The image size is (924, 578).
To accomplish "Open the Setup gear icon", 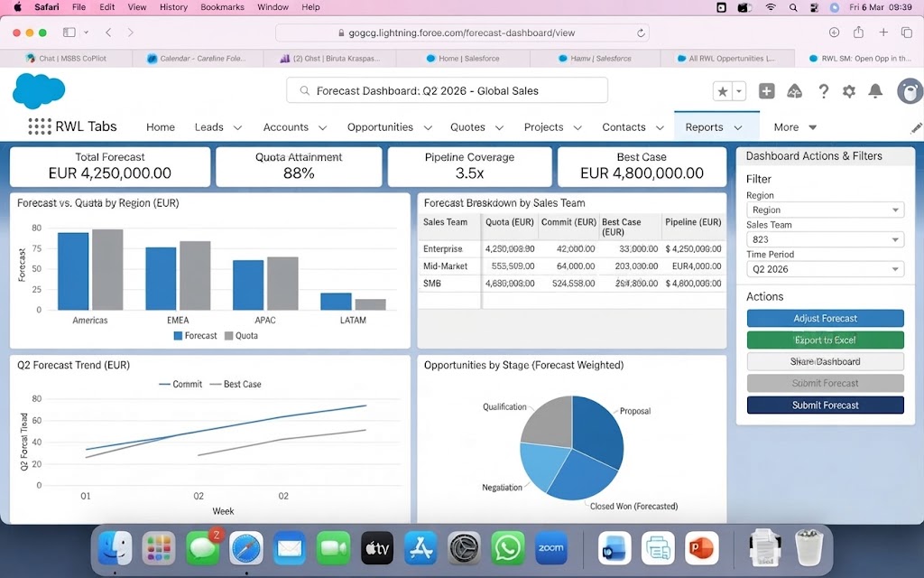I will [848, 91].
